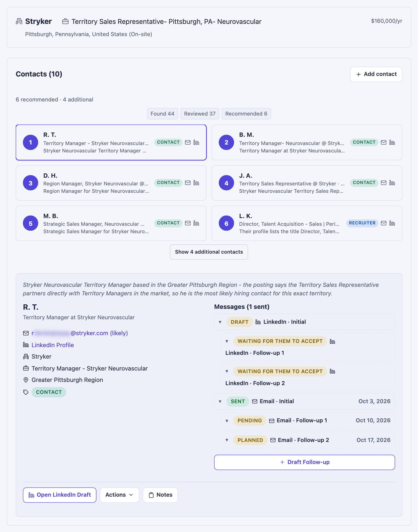Viewport: 418px width, 532px height.
Task: Click the email icon on R. T. card
Action: pos(188,142)
